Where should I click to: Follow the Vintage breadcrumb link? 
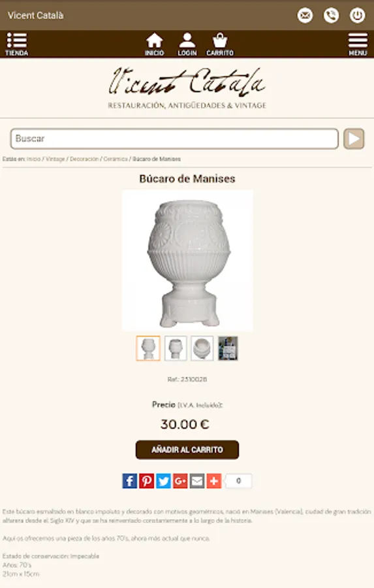[55, 159]
